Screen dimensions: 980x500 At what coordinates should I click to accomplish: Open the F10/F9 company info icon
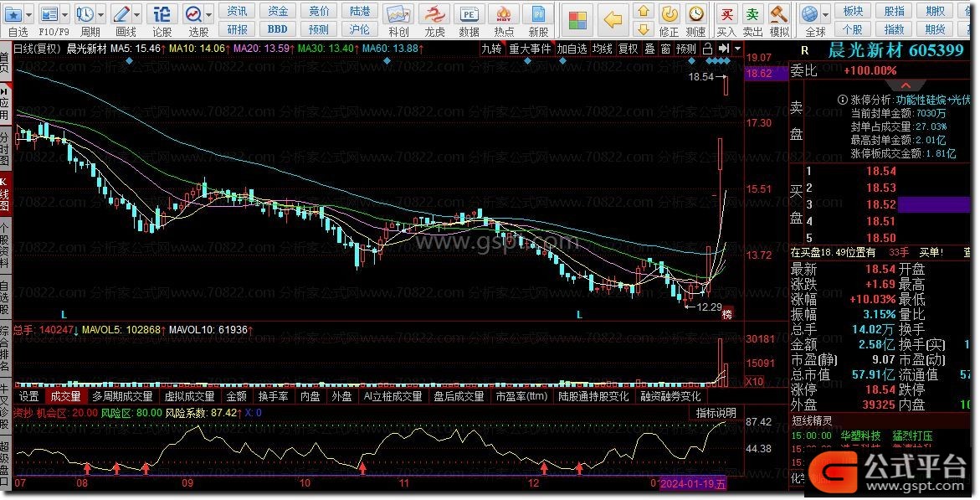49,13
